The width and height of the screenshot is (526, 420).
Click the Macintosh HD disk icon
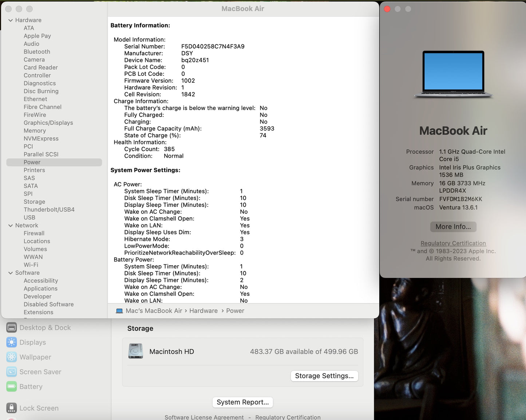tap(136, 352)
